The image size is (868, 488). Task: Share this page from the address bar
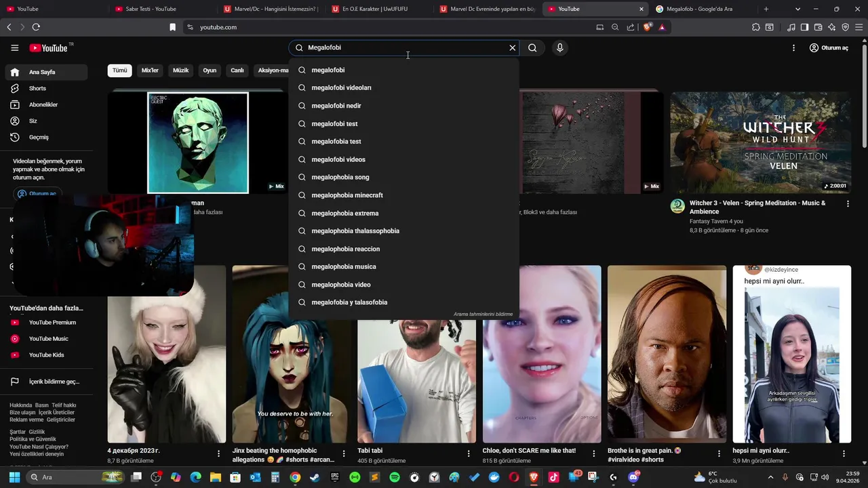coord(631,27)
